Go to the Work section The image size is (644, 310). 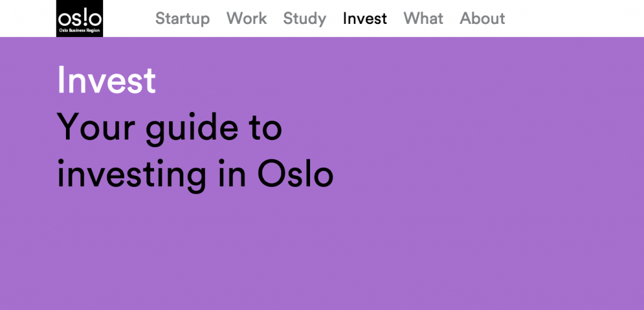[247, 18]
